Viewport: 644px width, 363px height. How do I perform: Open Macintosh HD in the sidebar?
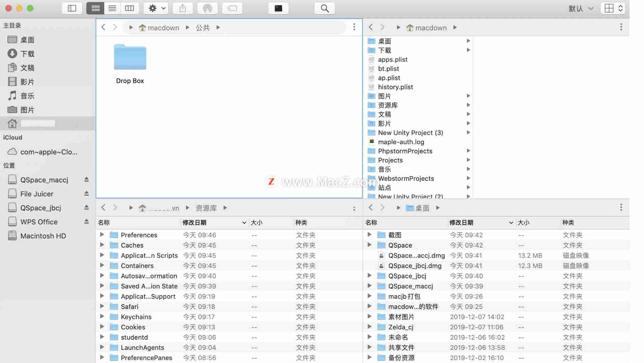coord(47,236)
